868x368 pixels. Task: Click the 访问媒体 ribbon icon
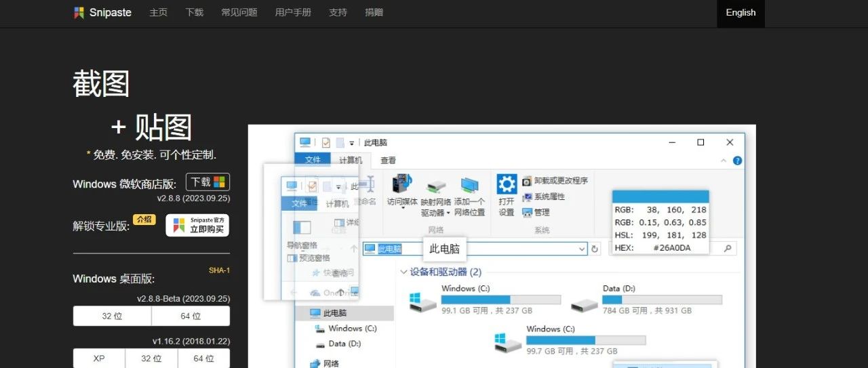coord(402,192)
